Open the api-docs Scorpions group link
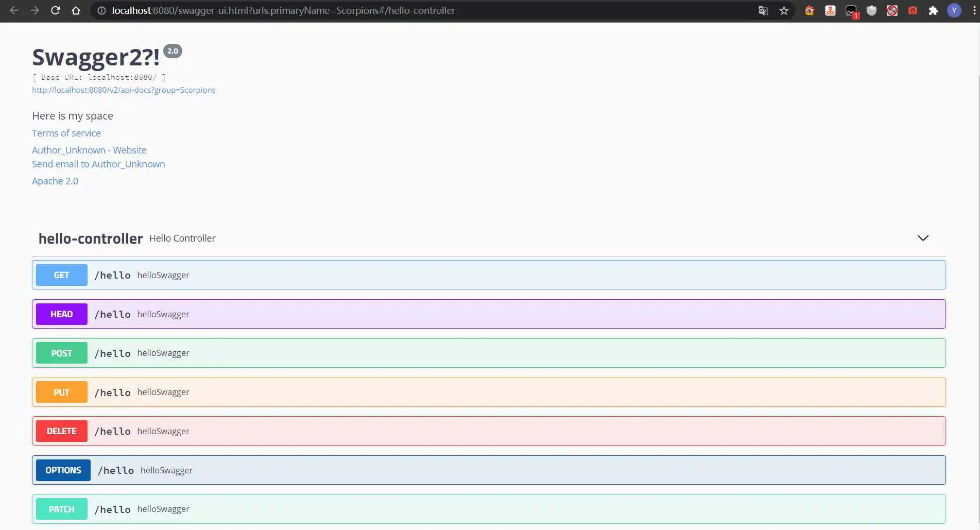Viewport: 980px width, 530px height. tap(124, 90)
